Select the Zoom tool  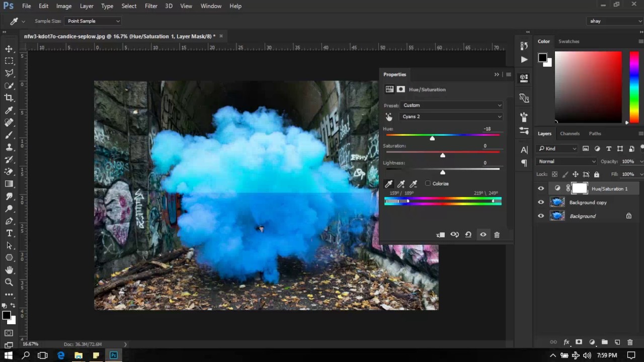9,282
